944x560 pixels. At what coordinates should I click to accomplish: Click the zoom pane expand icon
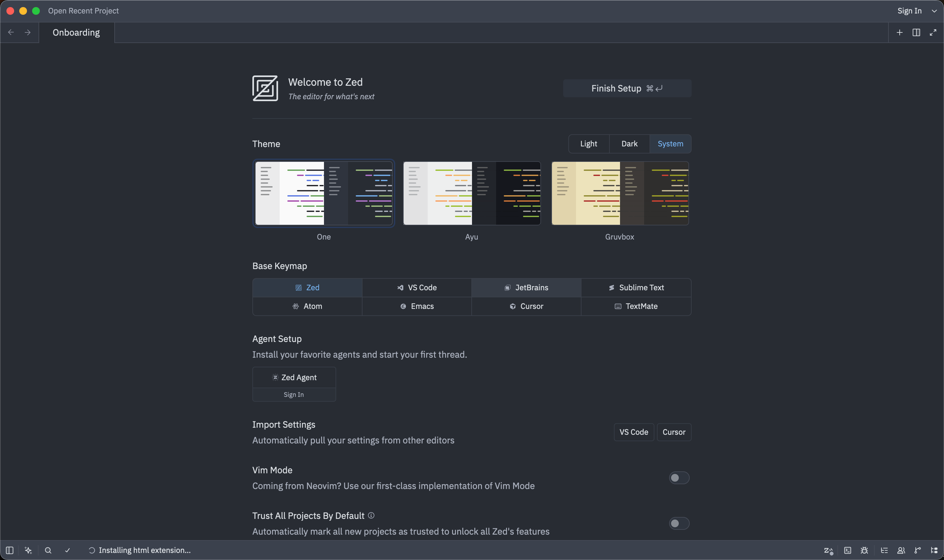click(933, 32)
